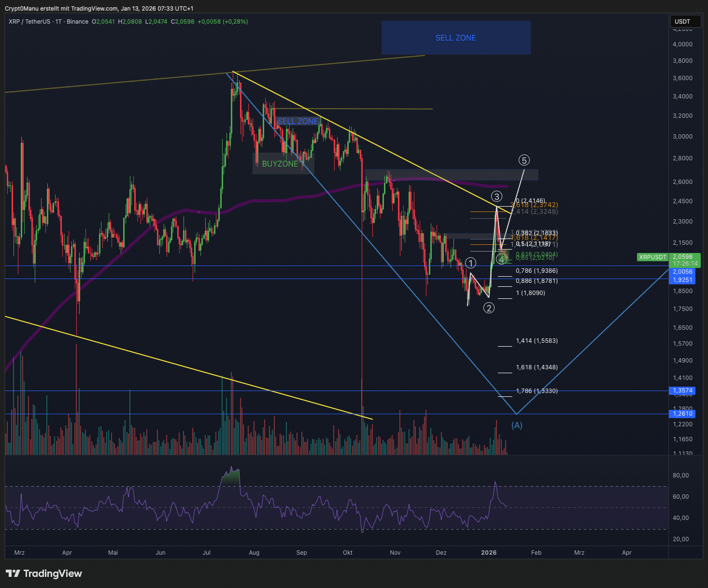Screen dimensions: 708x588
Task: Select the circled wave 5 marker
Action: tap(524, 160)
